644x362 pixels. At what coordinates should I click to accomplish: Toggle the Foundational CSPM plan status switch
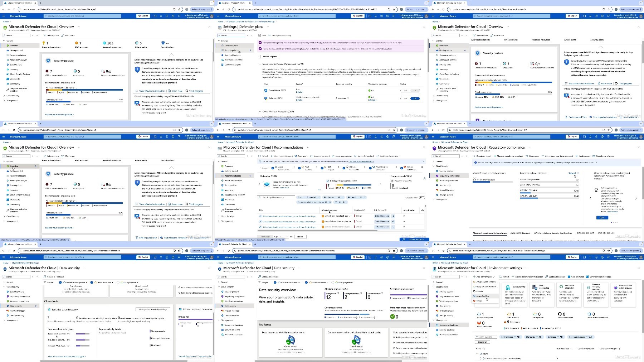tap(410, 91)
